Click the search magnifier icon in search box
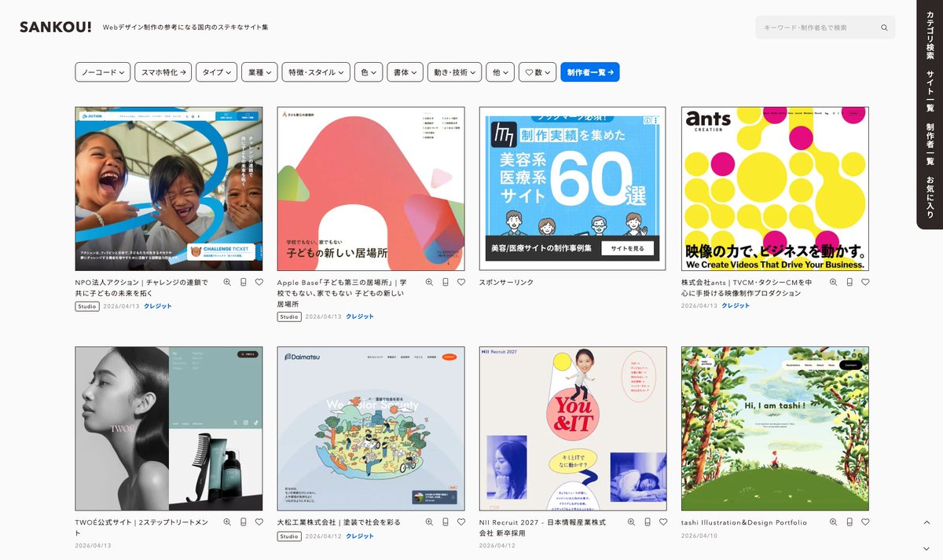The width and height of the screenshot is (943, 560). click(884, 27)
